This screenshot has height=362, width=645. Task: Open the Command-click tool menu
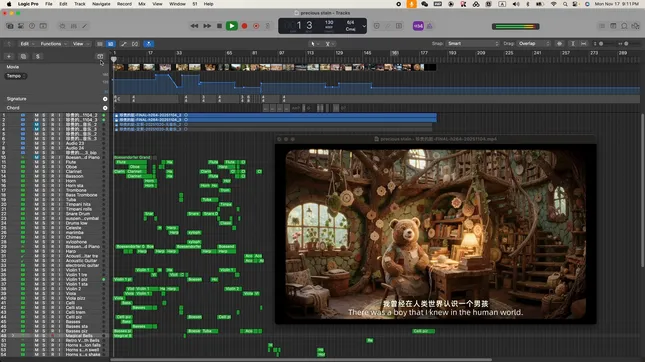tap(329, 44)
